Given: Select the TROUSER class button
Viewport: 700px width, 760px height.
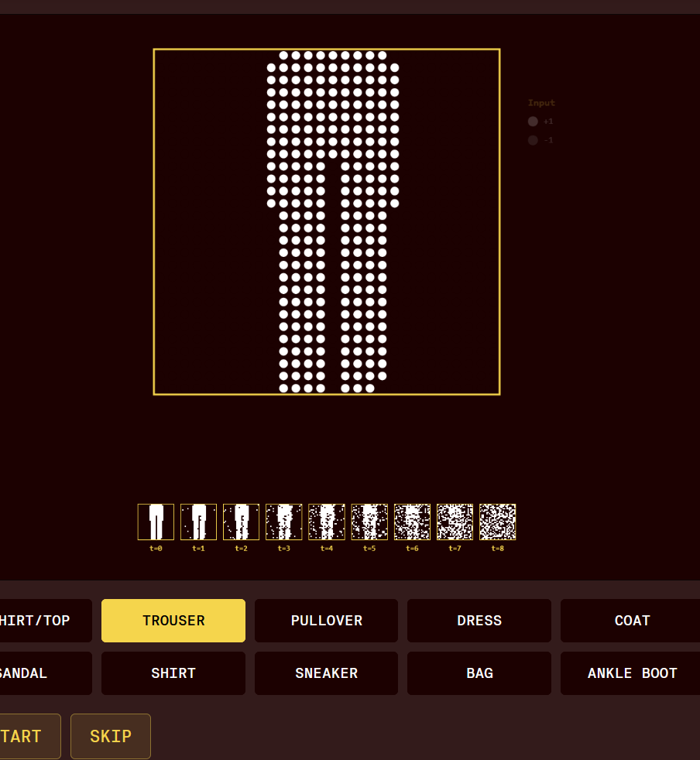Looking at the screenshot, I should coord(173,621).
